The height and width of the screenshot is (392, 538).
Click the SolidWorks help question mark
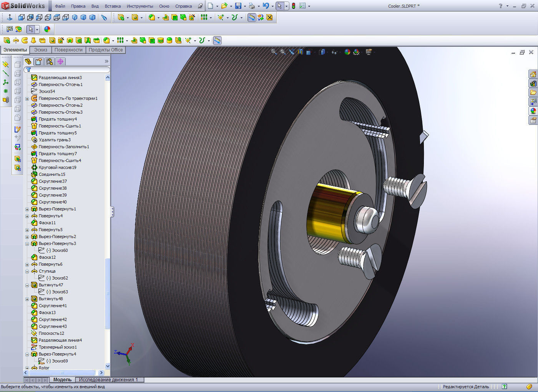coord(500,6)
